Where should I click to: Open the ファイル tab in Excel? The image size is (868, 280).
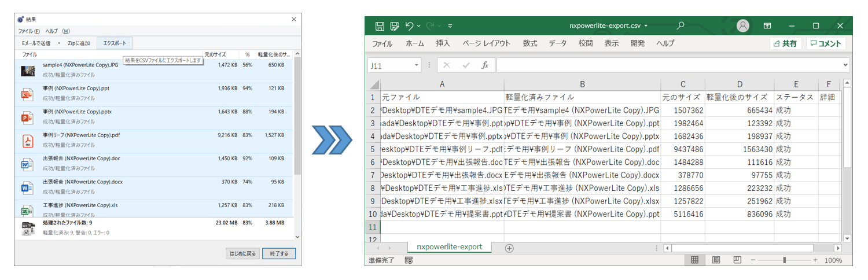pyautogui.click(x=382, y=43)
